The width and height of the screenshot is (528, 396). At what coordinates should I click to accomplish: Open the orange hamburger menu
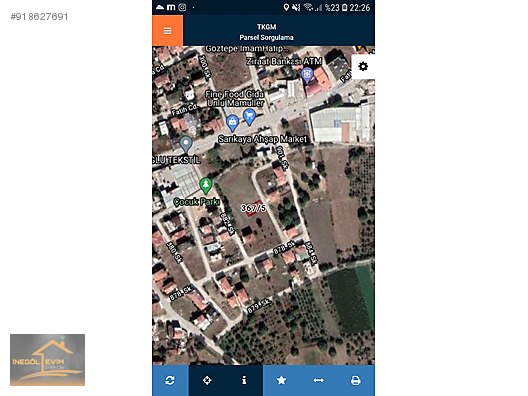click(167, 31)
